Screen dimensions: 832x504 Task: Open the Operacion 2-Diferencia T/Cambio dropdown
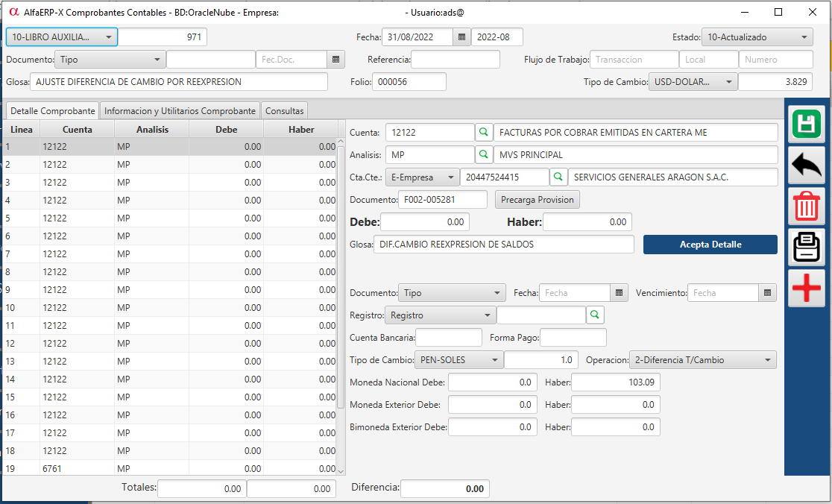point(702,360)
